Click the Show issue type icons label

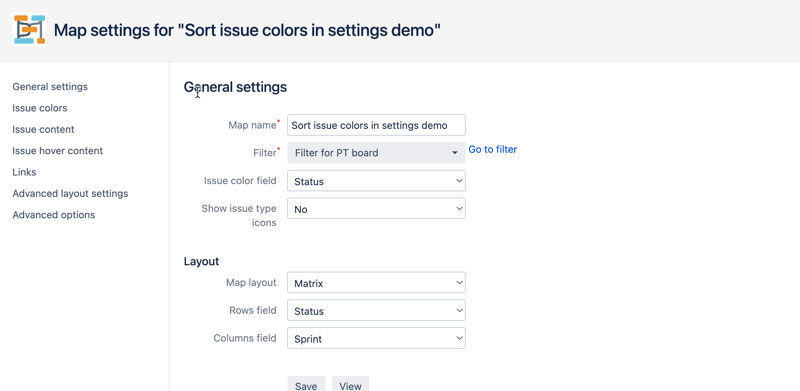239,215
